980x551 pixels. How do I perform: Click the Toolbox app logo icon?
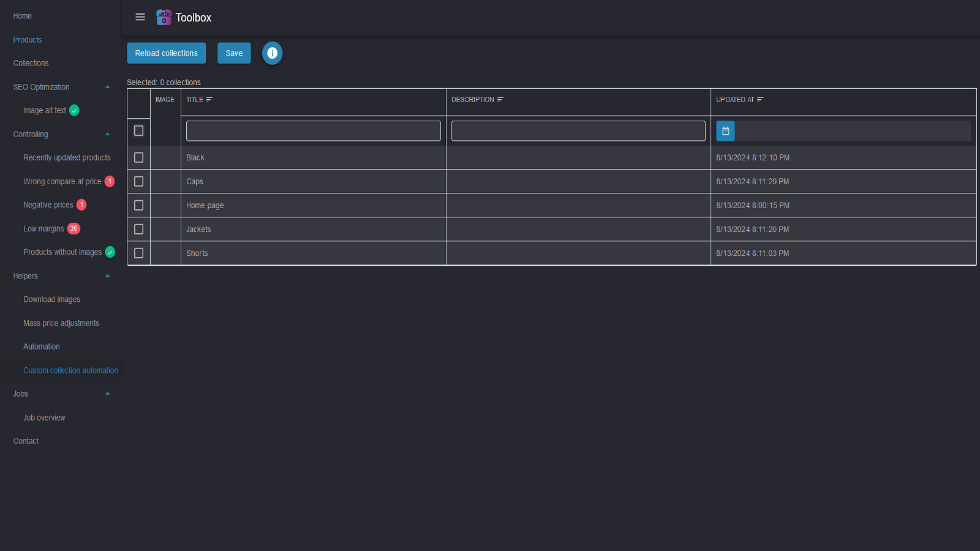click(164, 17)
